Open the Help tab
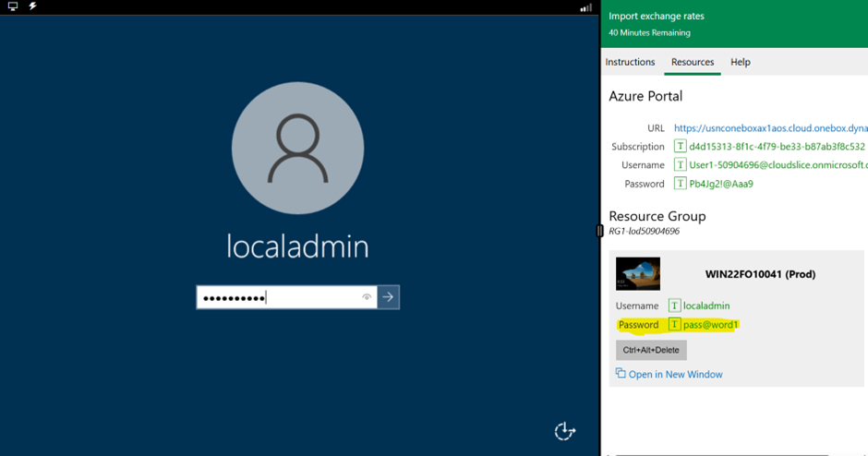 point(741,62)
